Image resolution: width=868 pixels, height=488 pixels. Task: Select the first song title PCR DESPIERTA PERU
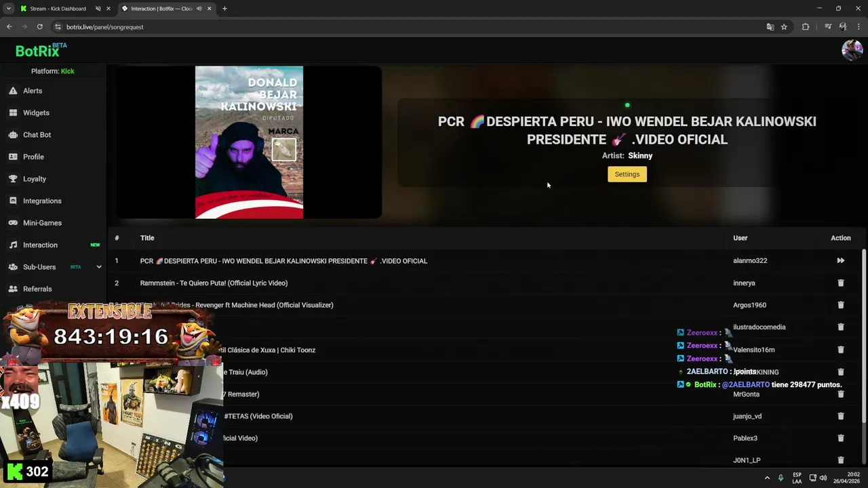click(x=283, y=261)
